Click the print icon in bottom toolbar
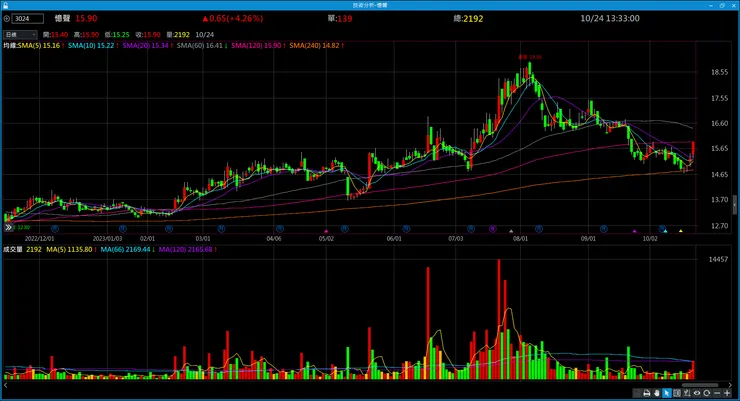 pyautogui.click(x=647, y=393)
